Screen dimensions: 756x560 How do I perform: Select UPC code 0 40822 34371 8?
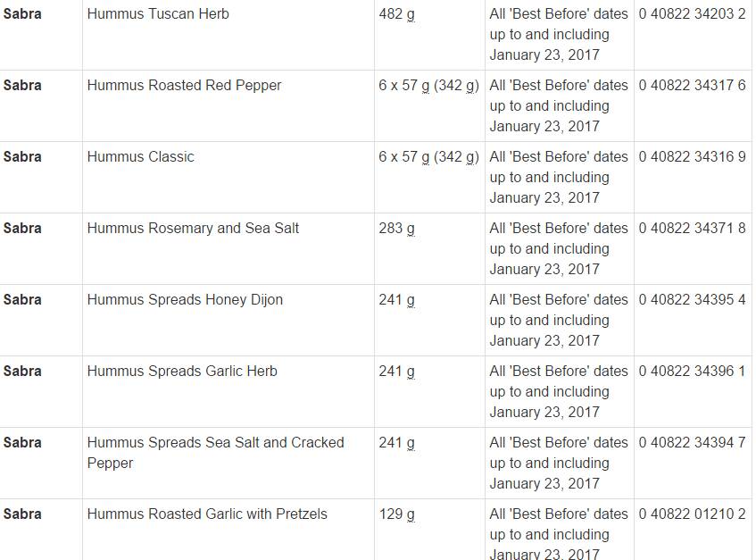[x=692, y=229]
